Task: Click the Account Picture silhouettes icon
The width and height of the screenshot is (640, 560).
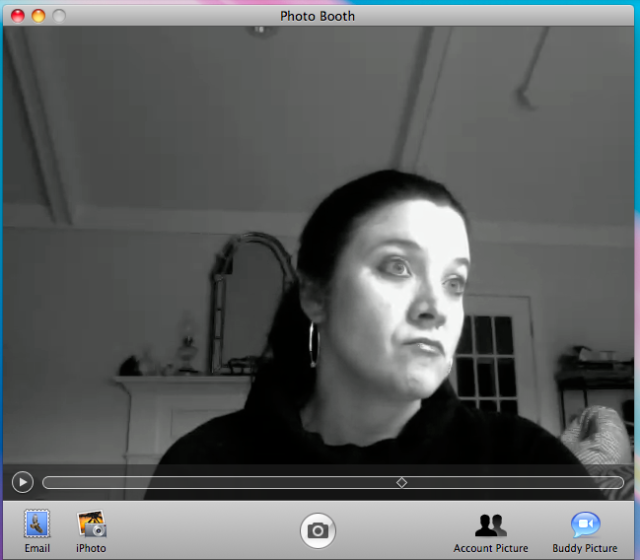Action: (x=490, y=525)
